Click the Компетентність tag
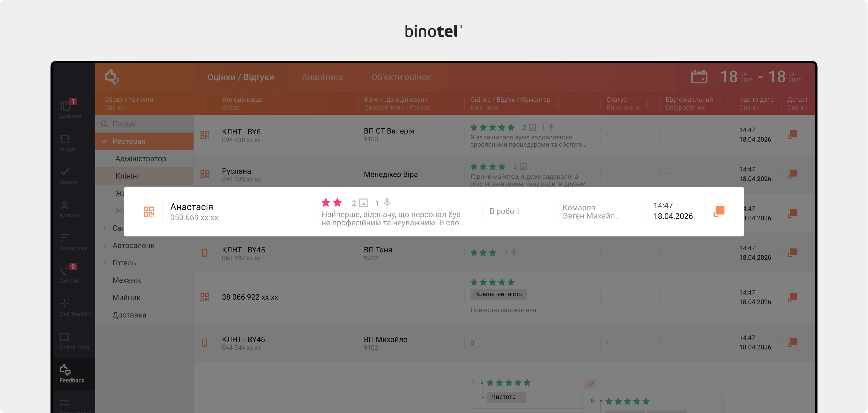This screenshot has width=868, height=413. (x=499, y=294)
